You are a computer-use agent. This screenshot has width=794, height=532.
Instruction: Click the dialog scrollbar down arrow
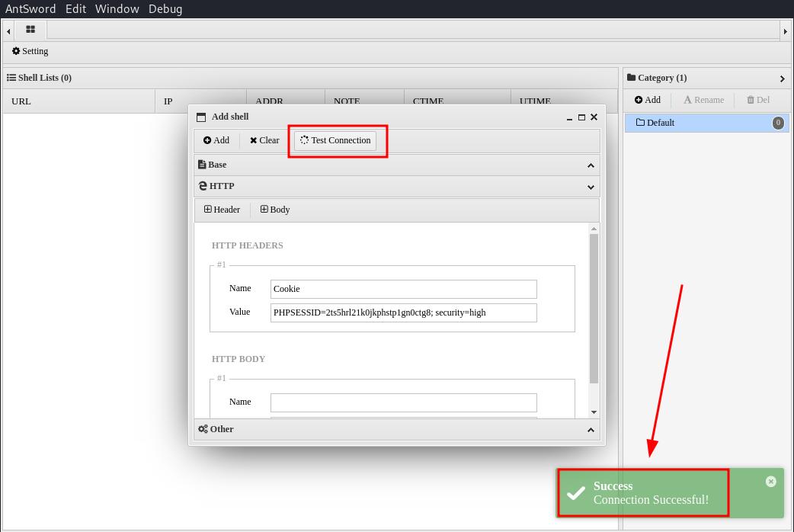[594, 412]
